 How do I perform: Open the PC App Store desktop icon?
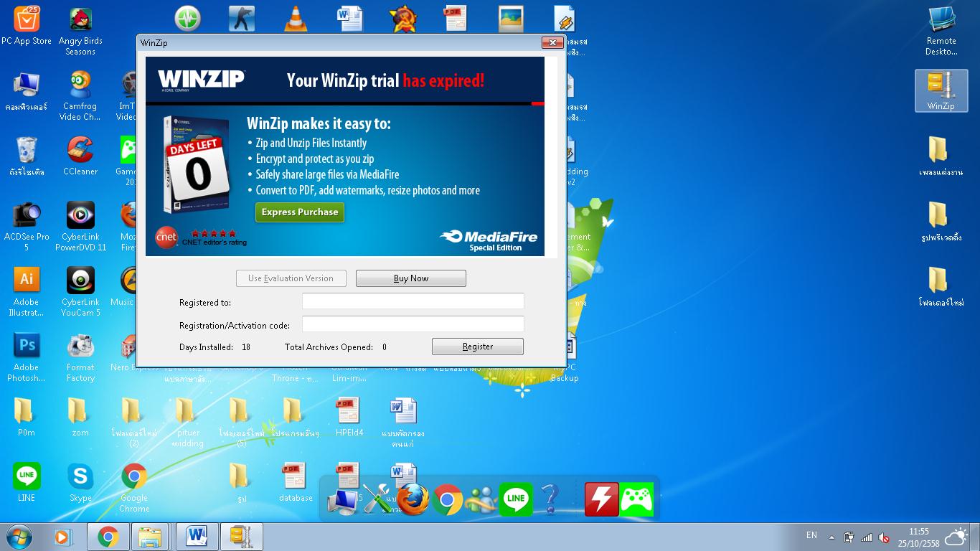[27, 27]
